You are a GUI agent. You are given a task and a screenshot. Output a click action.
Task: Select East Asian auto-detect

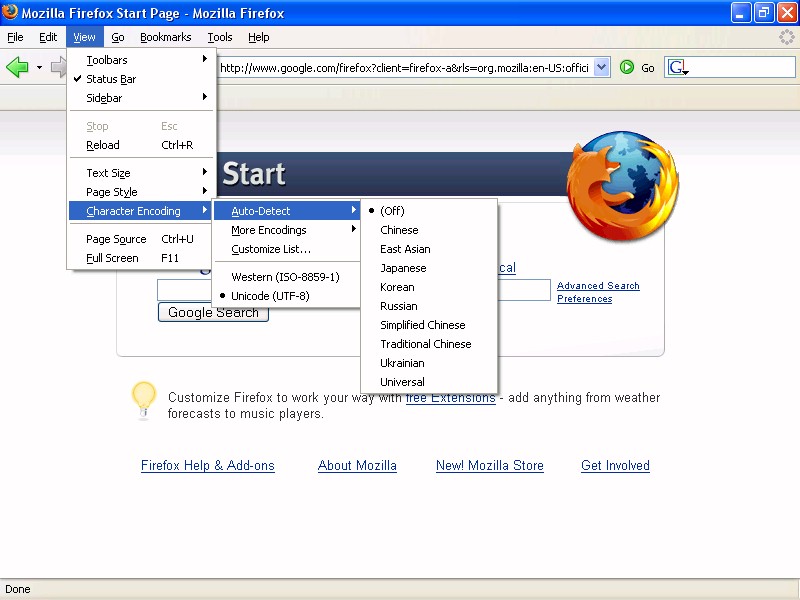point(429,249)
